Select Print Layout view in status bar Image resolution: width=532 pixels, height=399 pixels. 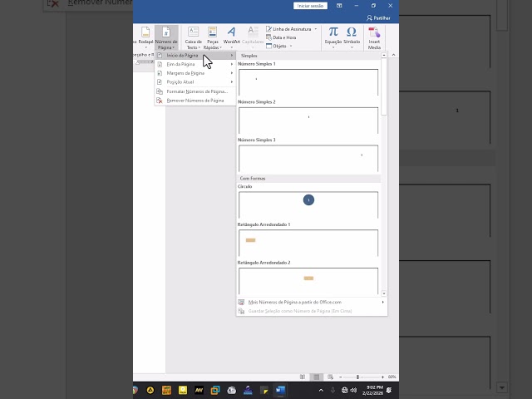click(x=317, y=377)
